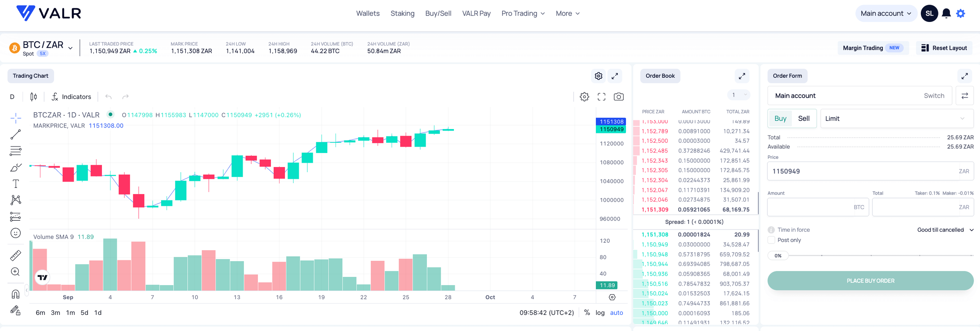Screen dimensions: 980x331
Task: Open the Main account dropdown in header
Action: [x=886, y=13]
